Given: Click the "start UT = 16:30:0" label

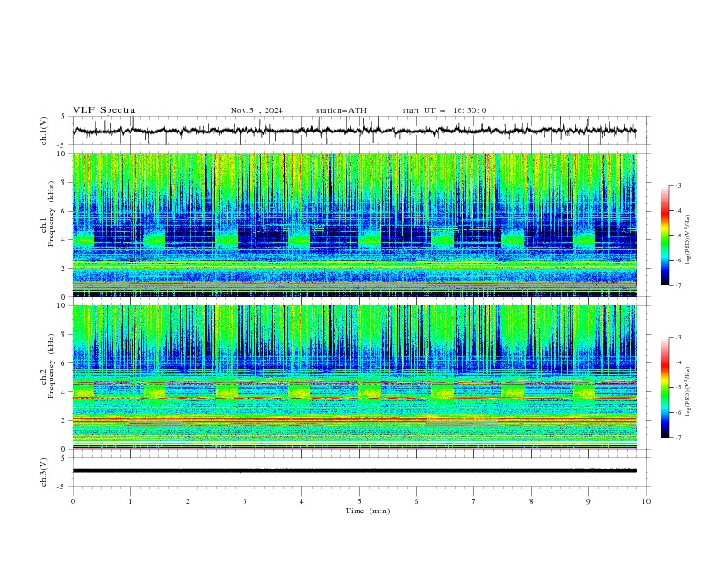Looking at the screenshot, I should pyautogui.click(x=444, y=110).
